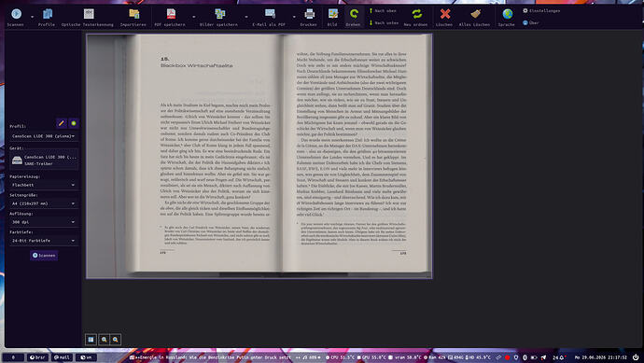The height and width of the screenshot is (363, 644).
Task: Open Optische Texterkennung (OCR) settings
Action: click(88, 17)
